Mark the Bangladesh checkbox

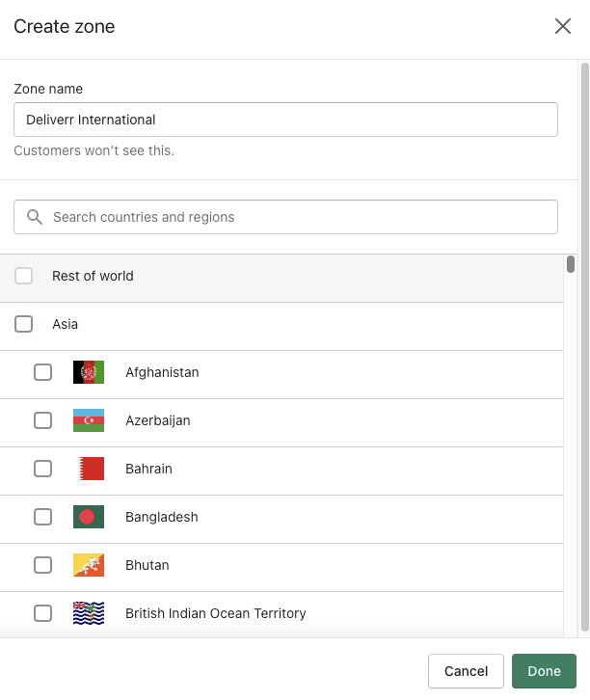click(x=43, y=517)
